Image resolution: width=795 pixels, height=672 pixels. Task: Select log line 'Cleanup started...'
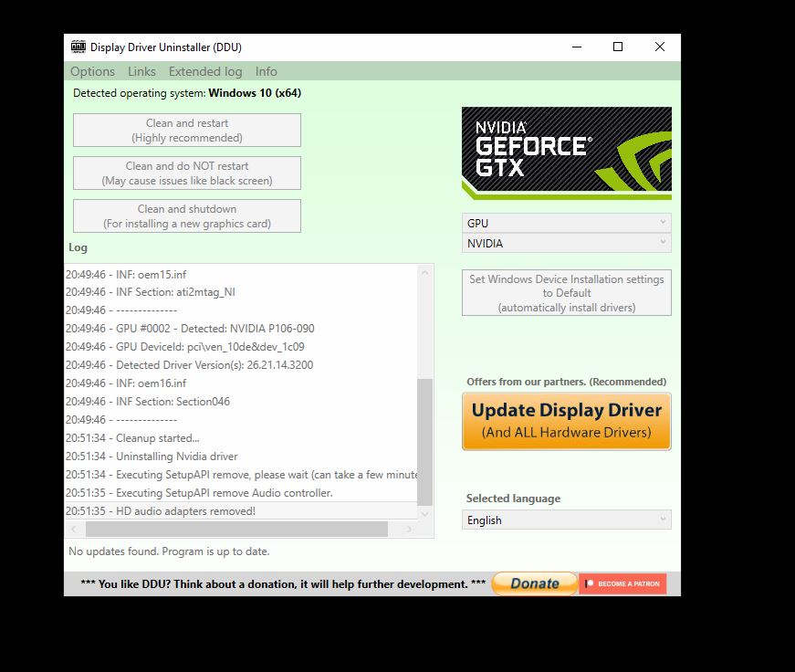tap(241, 438)
